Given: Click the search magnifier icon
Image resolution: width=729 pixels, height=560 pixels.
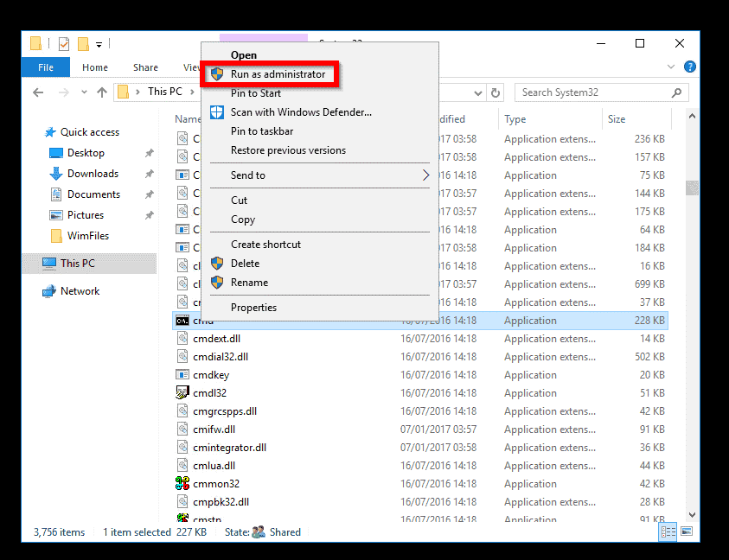Looking at the screenshot, I should tap(676, 92).
